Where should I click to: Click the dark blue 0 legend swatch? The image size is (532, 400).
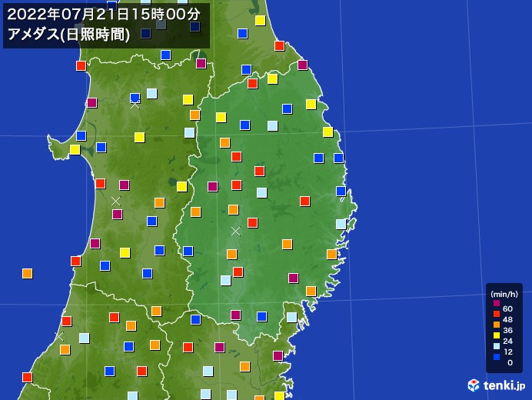pos(497,357)
